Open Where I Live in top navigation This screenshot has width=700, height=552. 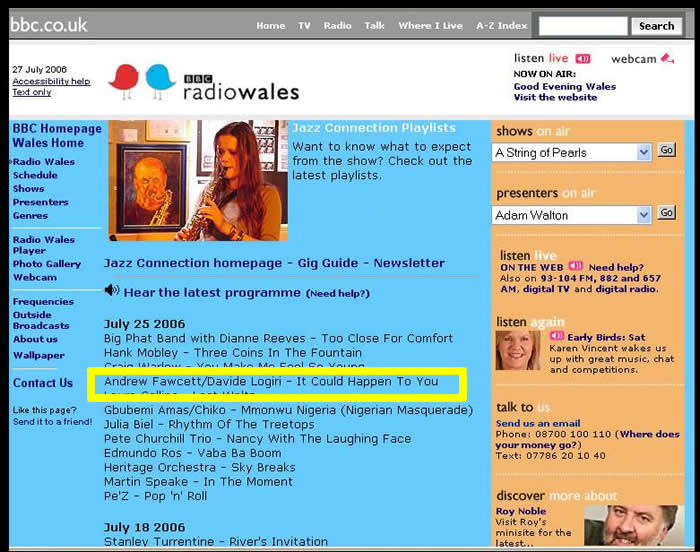pos(430,26)
